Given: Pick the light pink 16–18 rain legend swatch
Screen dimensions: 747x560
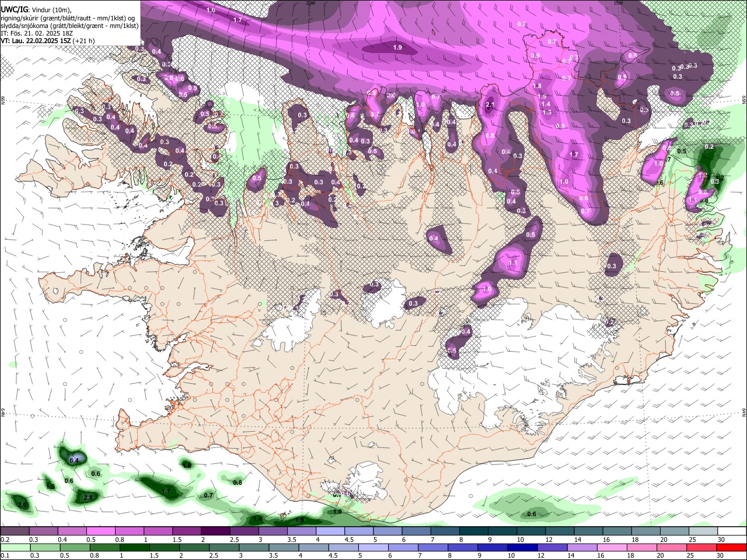Looking at the screenshot, I should click(612, 547).
